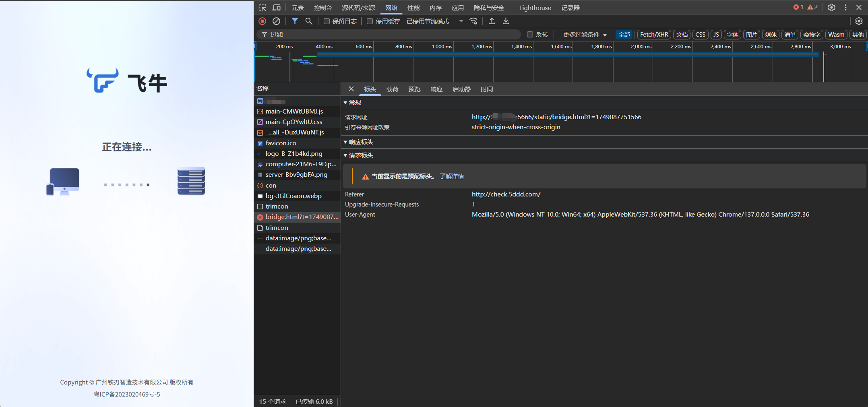Close the request details pane
Viewport: 868px width, 407px height.
click(x=351, y=89)
